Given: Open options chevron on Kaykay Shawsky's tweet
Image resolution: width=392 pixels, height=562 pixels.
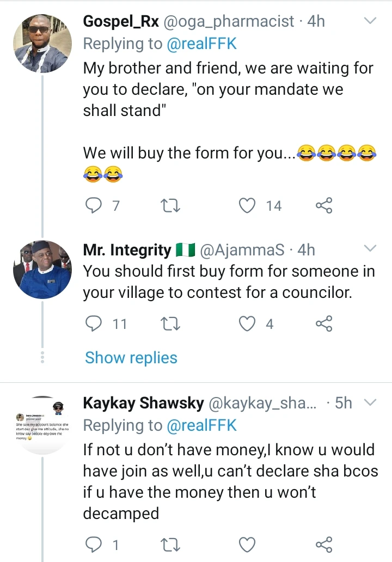Looking at the screenshot, I should 370,402.
